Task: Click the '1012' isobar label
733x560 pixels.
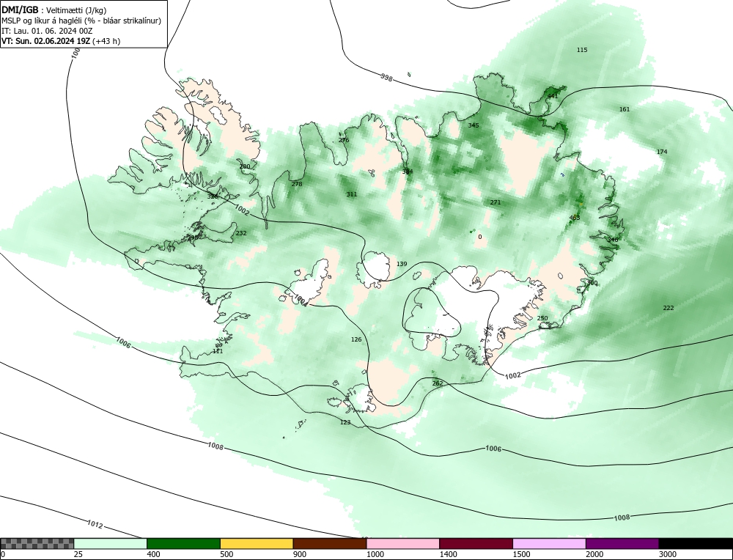Action: click(x=95, y=525)
